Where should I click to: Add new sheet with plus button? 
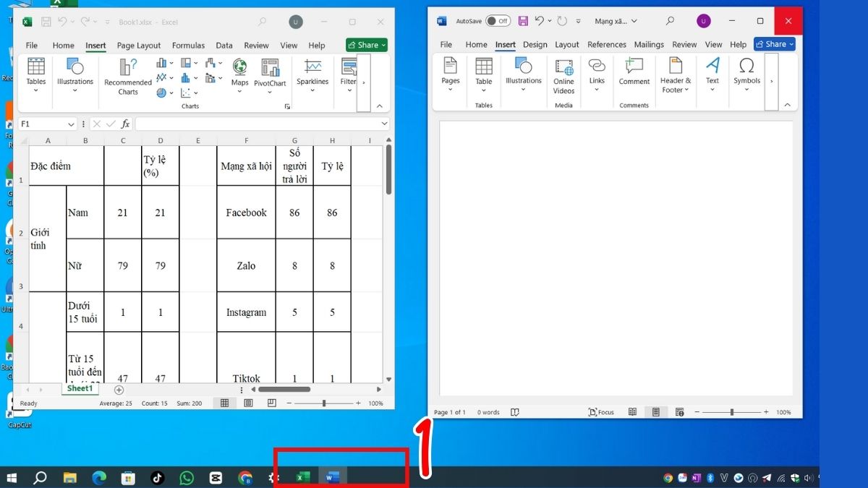pyautogui.click(x=119, y=390)
